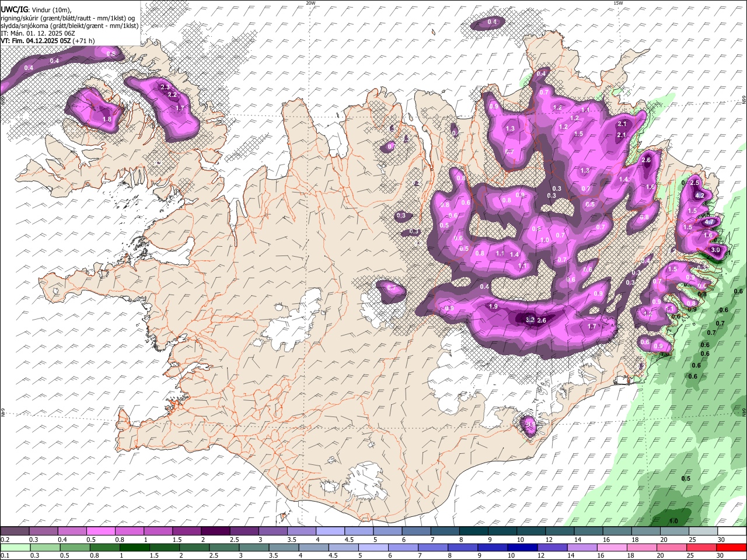This screenshot has height=560, width=747.
Task: Pick the pale green 0.1–0.3 legend swatch
Action: (16, 547)
